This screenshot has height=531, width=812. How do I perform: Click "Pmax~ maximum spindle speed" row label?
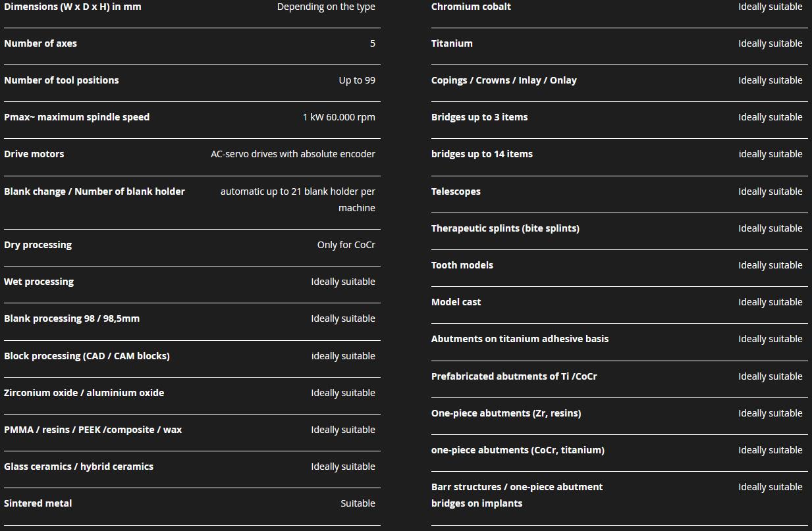pos(76,117)
